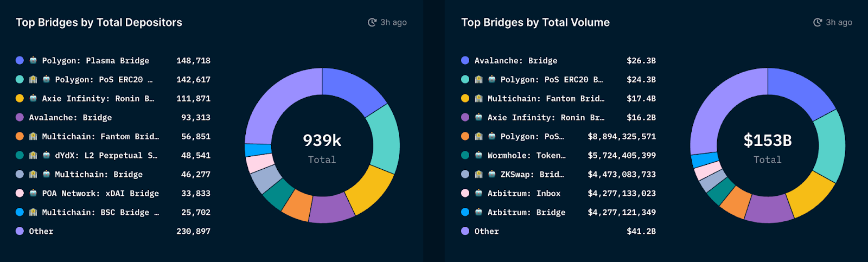The width and height of the screenshot is (868, 262).
Task: Click bank icon on $8,894,325,571 Polygon row
Action: click(478, 136)
